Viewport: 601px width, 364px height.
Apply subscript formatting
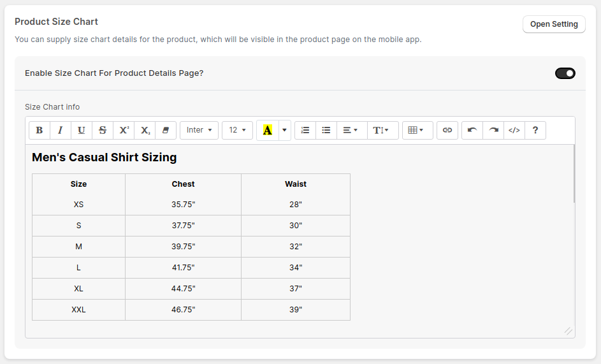pyautogui.click(x=145, y=131)
